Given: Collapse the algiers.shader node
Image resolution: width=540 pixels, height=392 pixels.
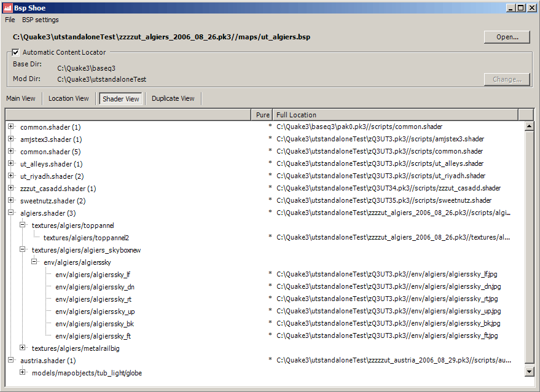Looking at the screenshot, I should pos(11,213).
